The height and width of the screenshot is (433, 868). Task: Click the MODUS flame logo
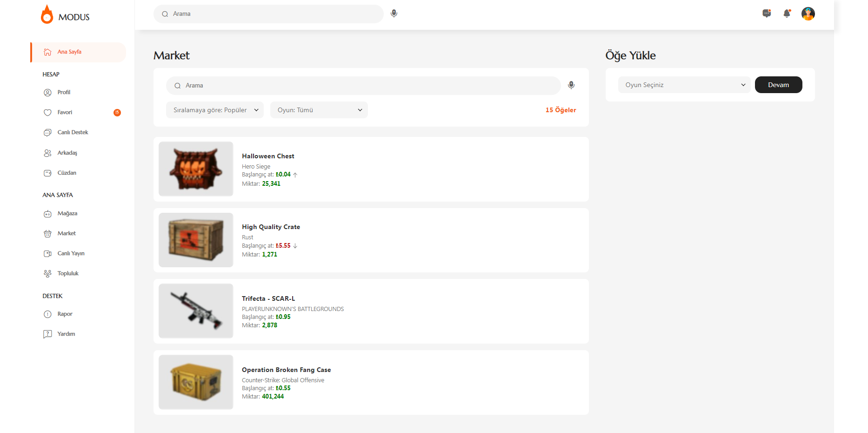47,14
